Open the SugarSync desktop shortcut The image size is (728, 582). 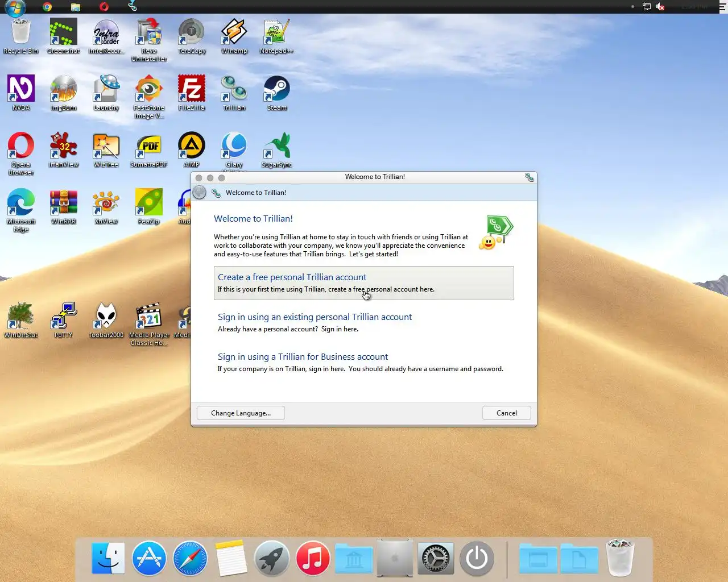[277, 149]
